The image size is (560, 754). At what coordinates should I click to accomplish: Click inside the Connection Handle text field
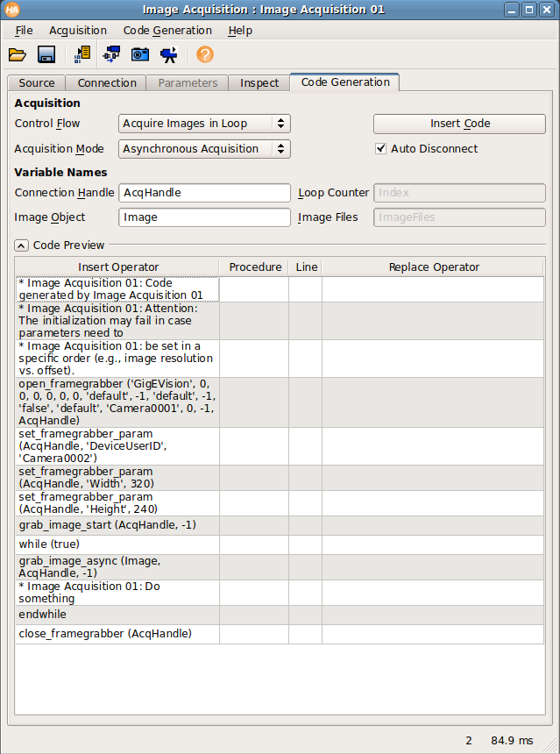click(x=204, y=192)
